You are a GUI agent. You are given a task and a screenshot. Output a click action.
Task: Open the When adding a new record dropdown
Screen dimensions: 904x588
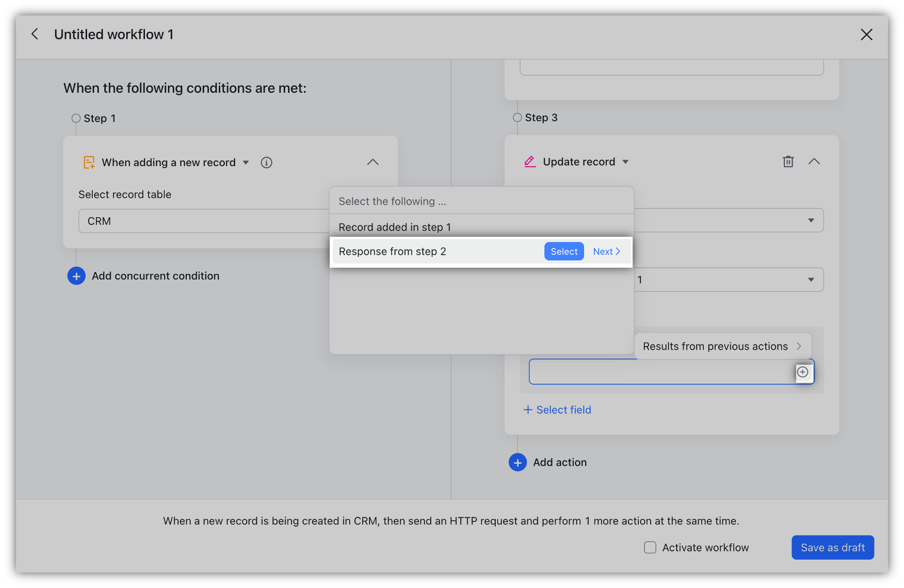[246, 162]
